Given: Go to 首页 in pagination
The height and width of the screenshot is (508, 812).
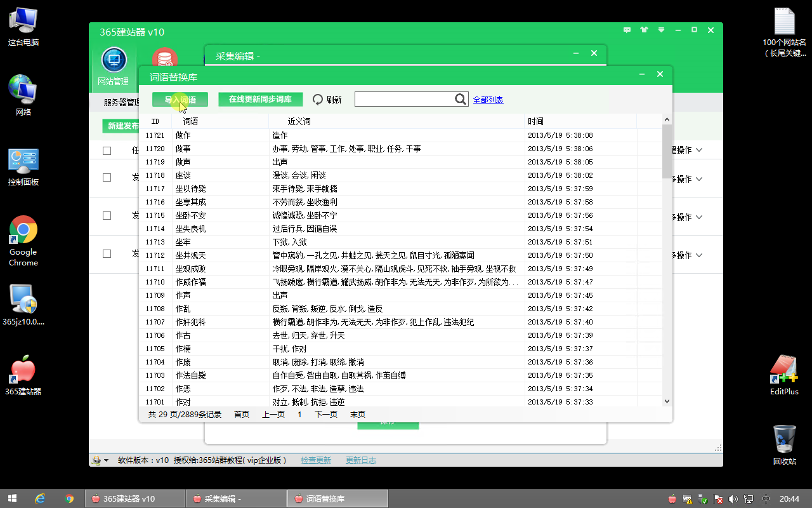Looking at the screenshot, I should pos(242,415).
